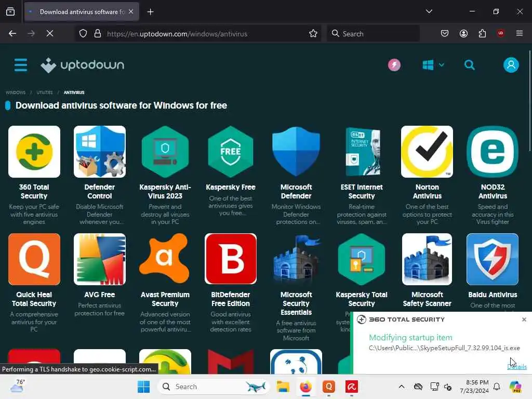Open Extensions puzzle icon
The height and width of the screenshot is (399, 532).
pyautogui.click(x=482, y=33)
